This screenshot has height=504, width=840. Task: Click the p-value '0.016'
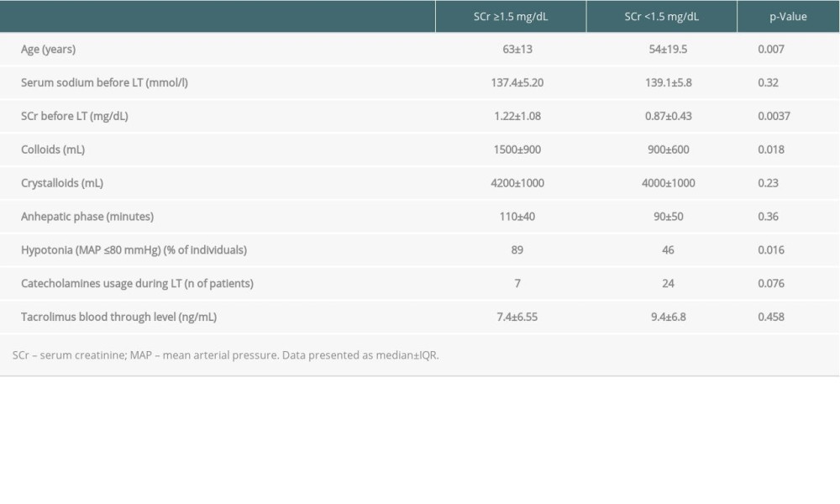pos(771,250)
